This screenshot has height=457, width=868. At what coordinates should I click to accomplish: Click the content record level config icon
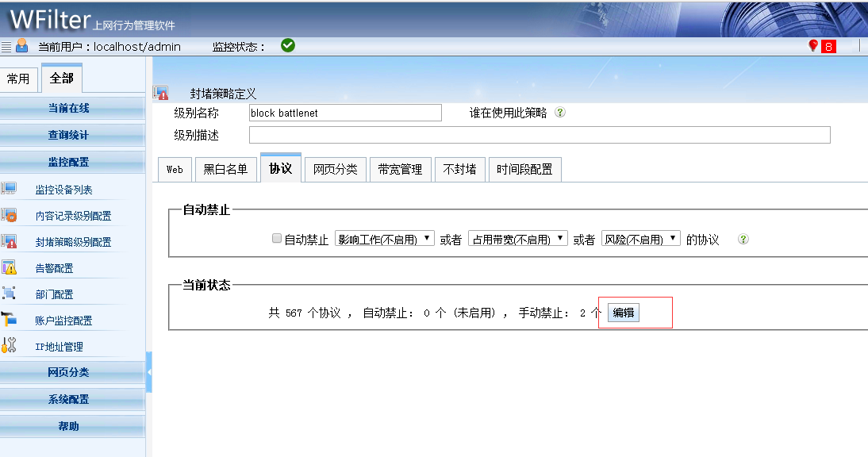point(9,215)
